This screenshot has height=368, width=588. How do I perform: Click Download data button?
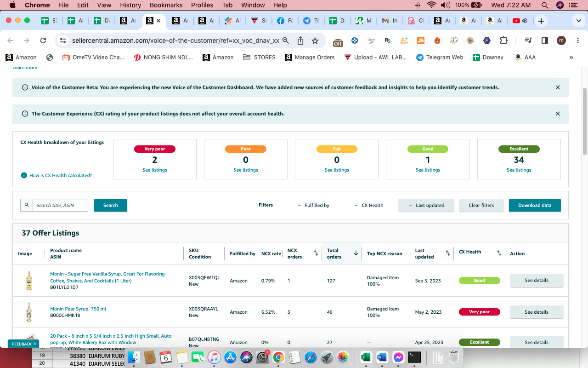click(535, 205)
